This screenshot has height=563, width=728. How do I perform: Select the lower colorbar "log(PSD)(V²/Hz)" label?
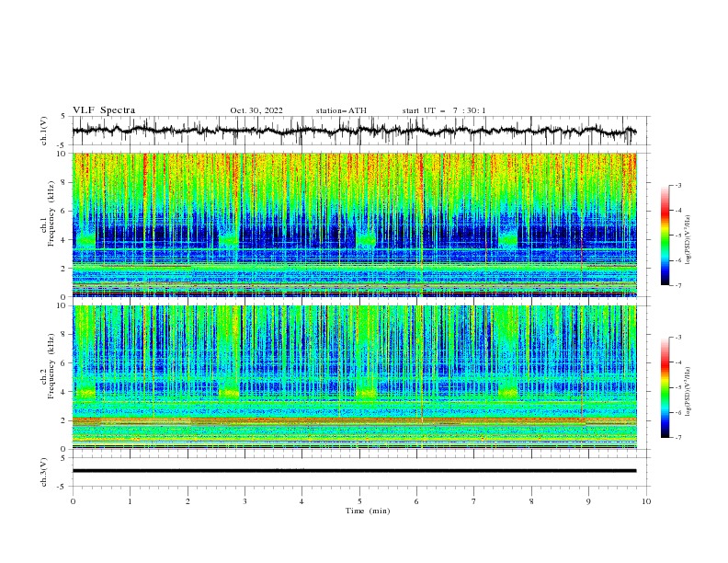(x=688, y=392)
